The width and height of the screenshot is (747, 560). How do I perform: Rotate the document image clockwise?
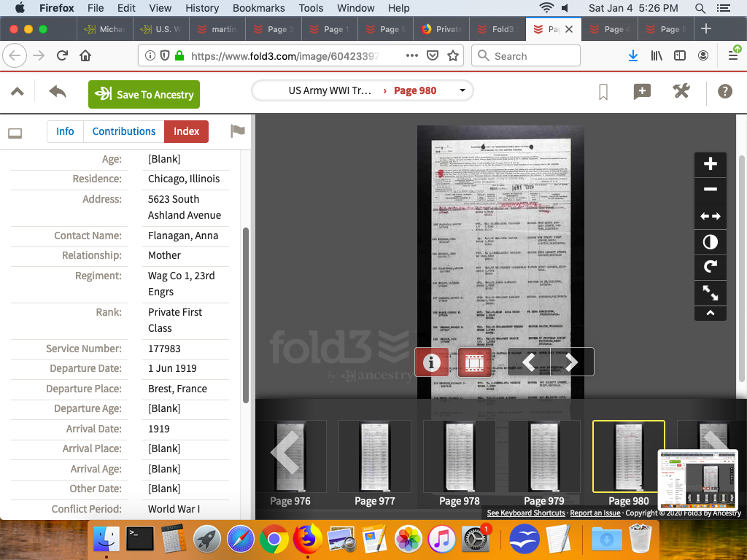coord(710,268)
